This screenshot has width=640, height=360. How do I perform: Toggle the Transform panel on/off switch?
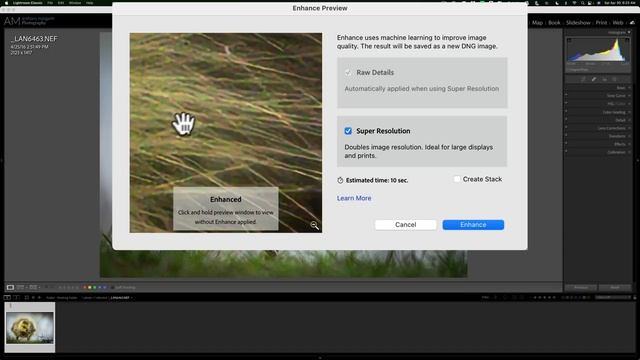pos(566,136)
